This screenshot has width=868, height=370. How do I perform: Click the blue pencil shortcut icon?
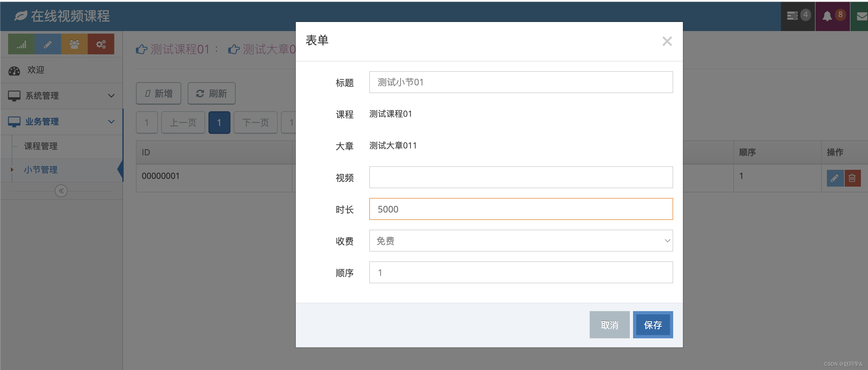(48, 44)
